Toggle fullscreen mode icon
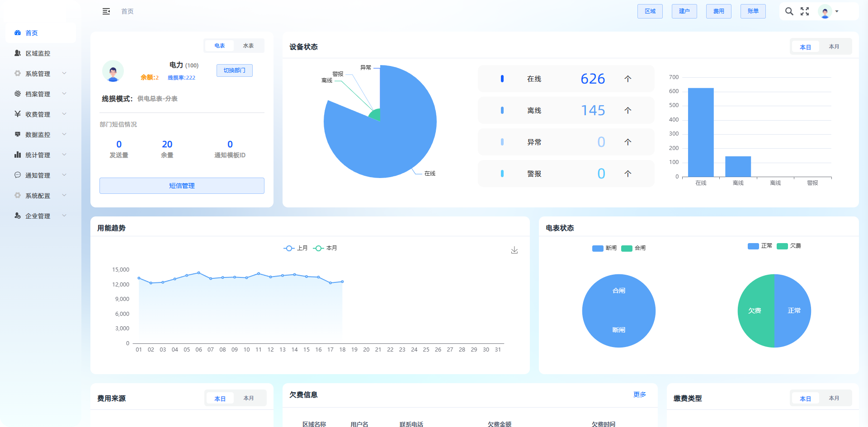Viewport: 868px width, 427px height. click(805, 11)
